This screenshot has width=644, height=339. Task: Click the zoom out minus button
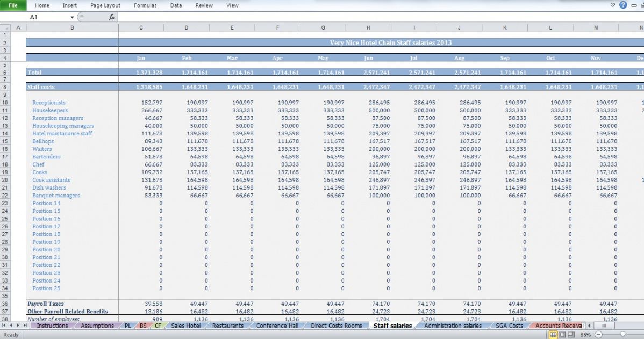pyautogui.click(x=598, y=335)
